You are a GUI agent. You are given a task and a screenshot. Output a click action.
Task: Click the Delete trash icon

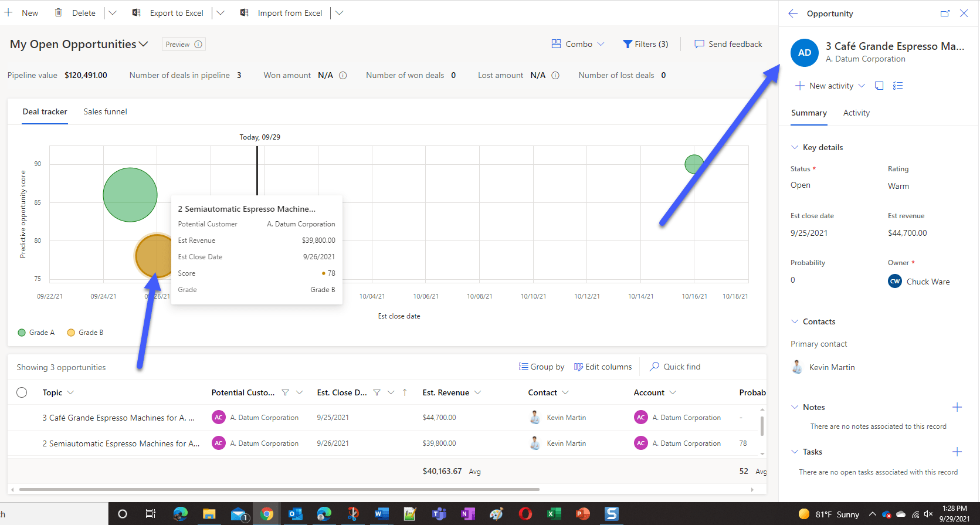tap(58, 12)
